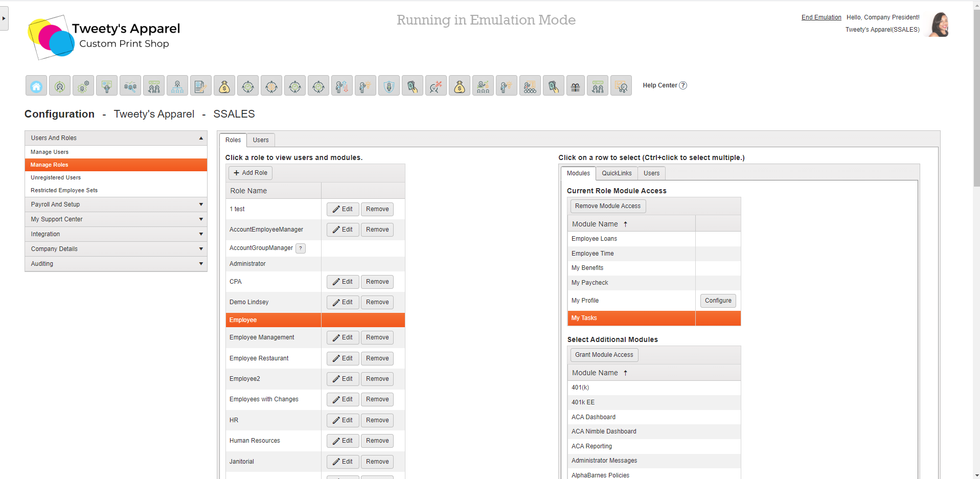Sort Additional Modules Module Name column arrow

[625, 373]
